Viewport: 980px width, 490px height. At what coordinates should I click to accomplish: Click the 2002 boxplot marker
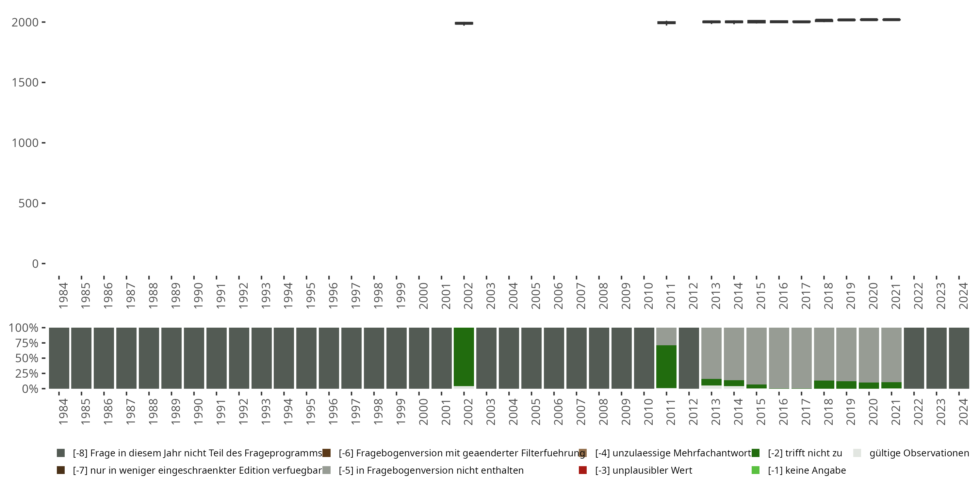(464, 23)
